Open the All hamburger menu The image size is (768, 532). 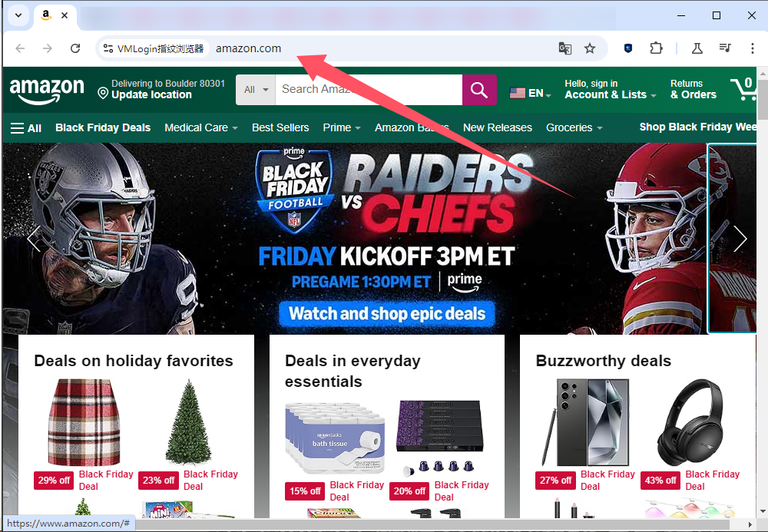coord(26,128)
